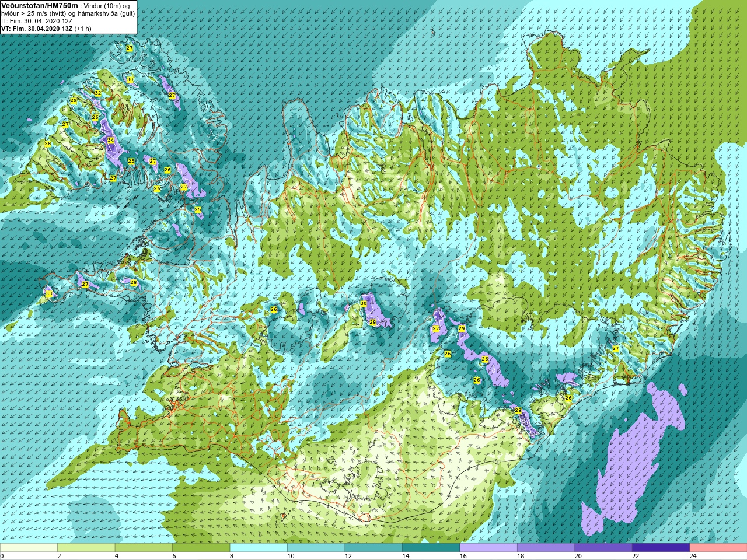Image resolution: width=747 pixels, height=560 pixels.
Task: Click the legend scale label 0
Action: (x=2, y=556)
